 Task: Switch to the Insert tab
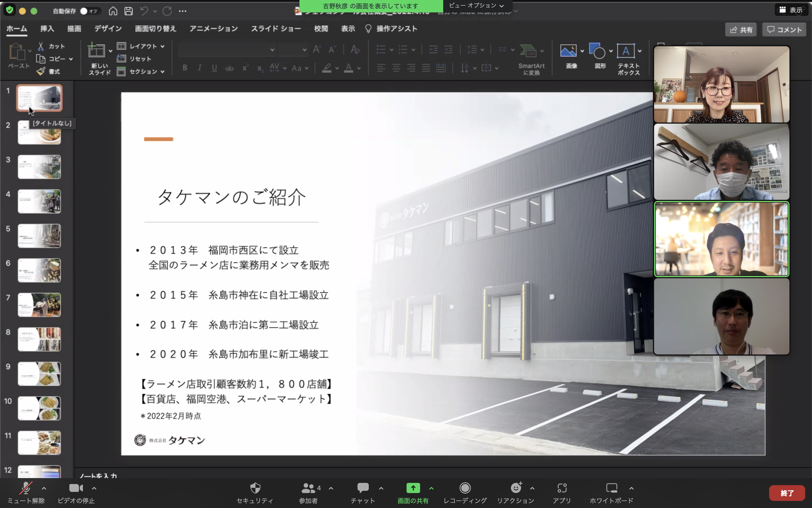point(47,29)
